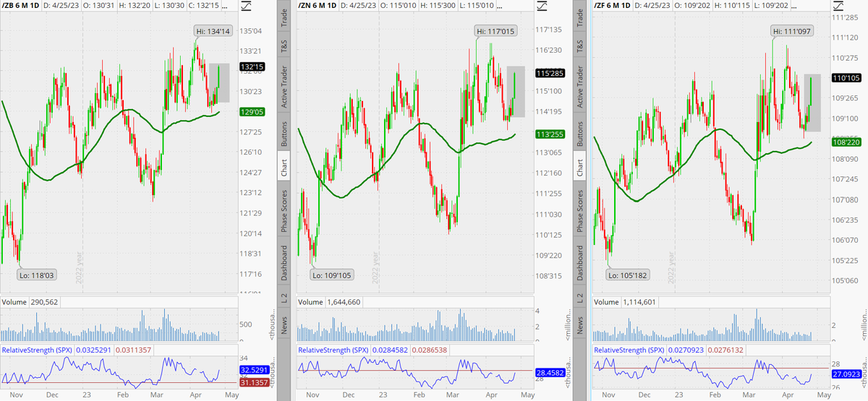
Task: Open the L 2 tab right of the /ZN chart
Action: (x=580, y=298)
